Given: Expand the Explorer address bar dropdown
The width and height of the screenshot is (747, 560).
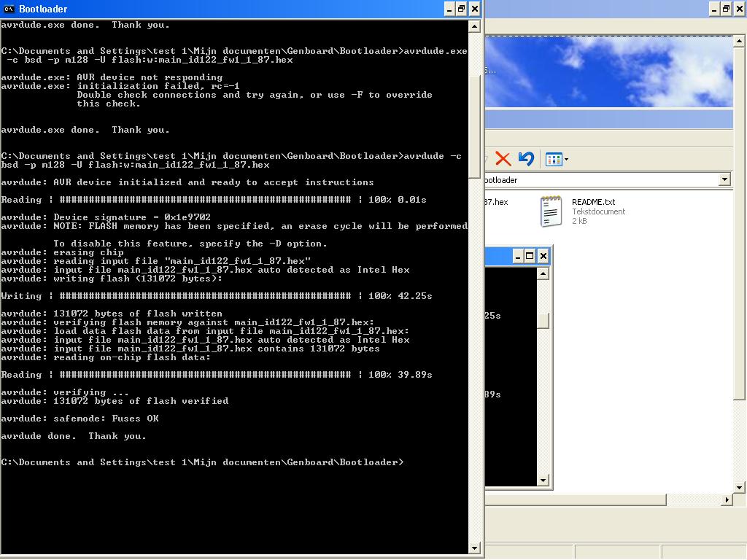Looking at the screenshot, I should coord(724,179).
